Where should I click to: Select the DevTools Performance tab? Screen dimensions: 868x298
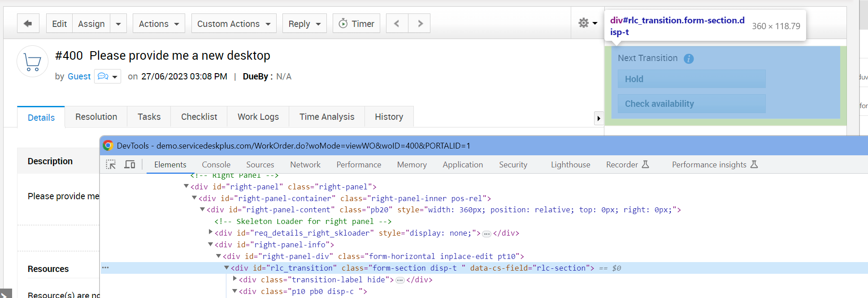[359, 165]
